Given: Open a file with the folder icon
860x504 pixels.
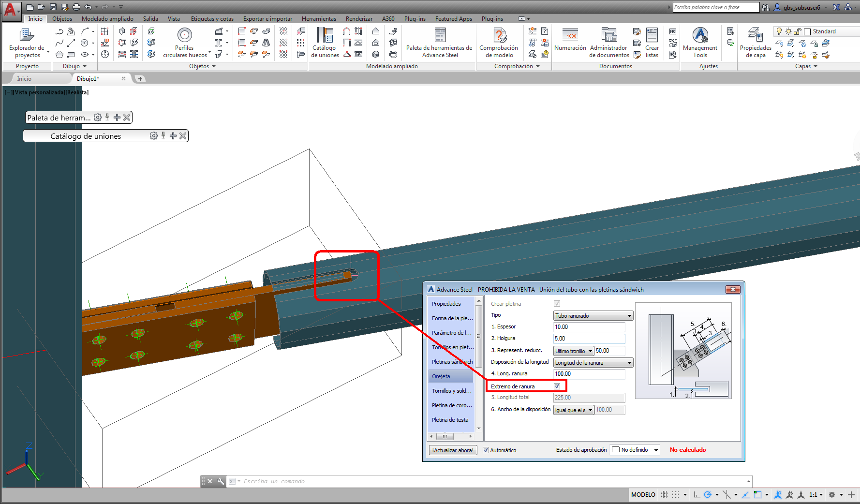Looking at the screenshot, I should (42, 7).
